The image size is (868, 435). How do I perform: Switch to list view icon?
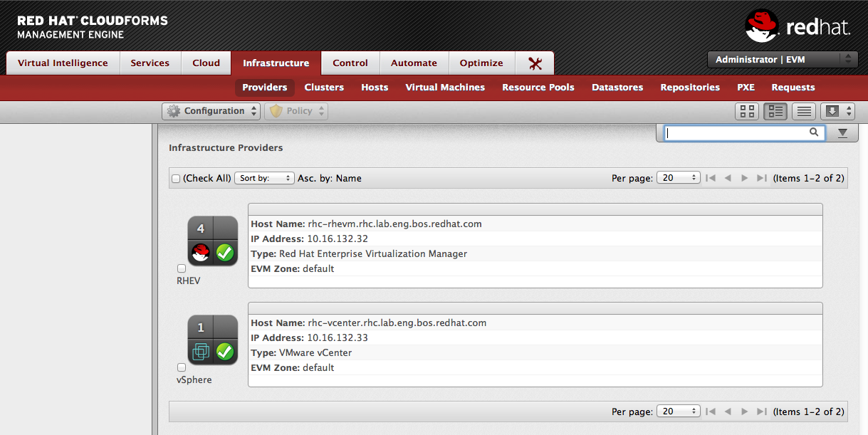803,111
